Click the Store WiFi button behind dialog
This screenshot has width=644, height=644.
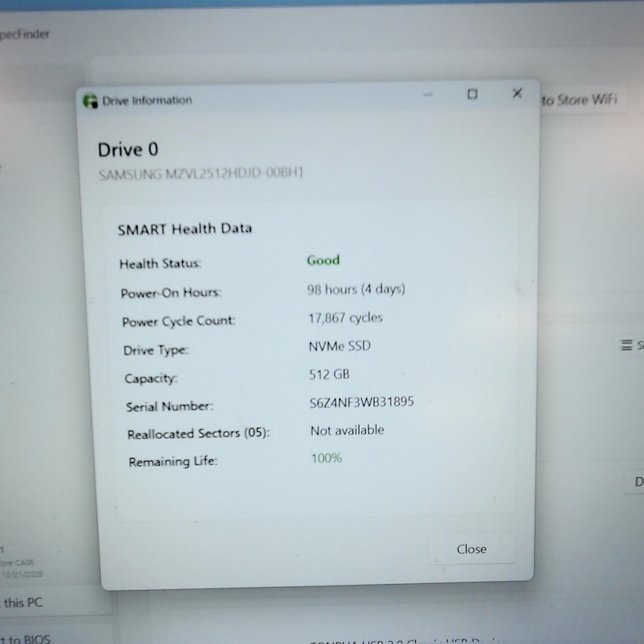pyautogui.click(x=579, y=100)
